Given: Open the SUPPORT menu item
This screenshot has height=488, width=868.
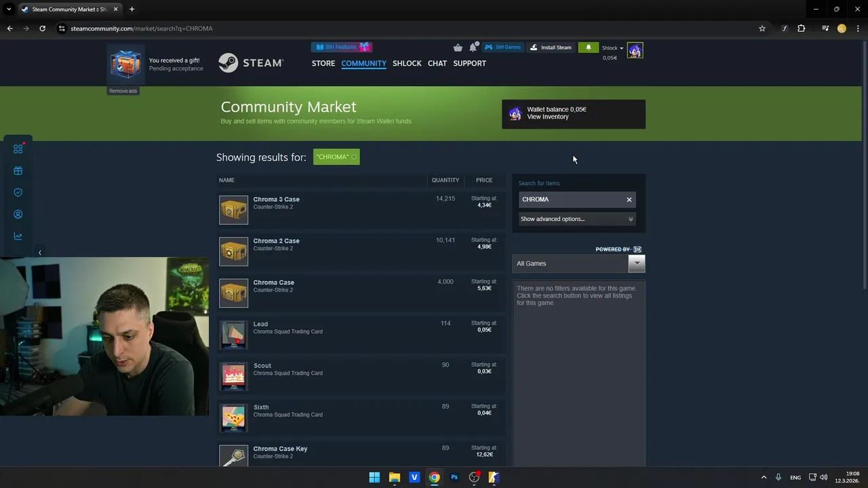Looking at the screenshot, I should (469, 63).
